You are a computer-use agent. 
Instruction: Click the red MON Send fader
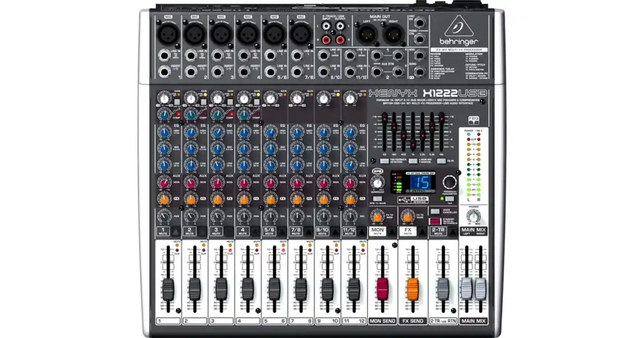[383, 289]
